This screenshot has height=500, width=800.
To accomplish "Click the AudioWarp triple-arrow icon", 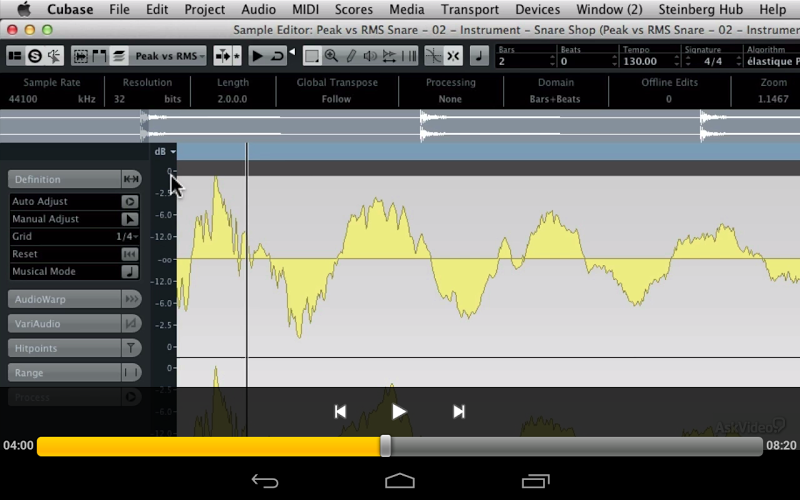I will pyautogui.click(x=131, y=299).
